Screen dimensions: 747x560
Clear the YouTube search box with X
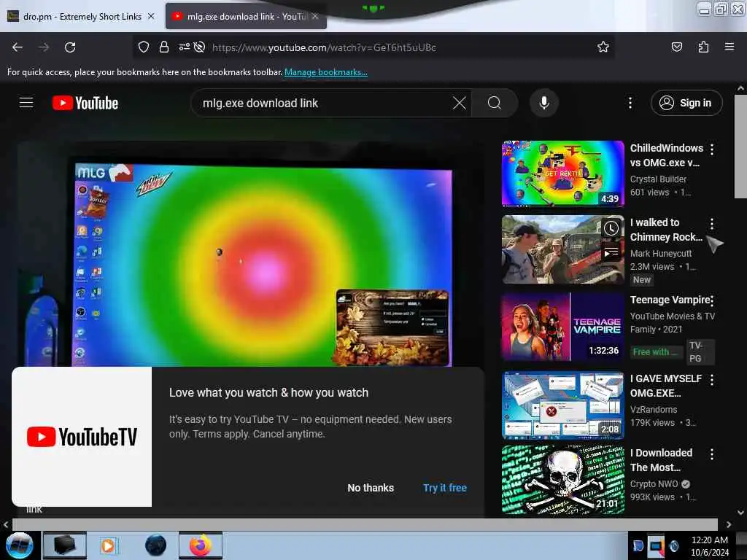click(x=460, y=103)
